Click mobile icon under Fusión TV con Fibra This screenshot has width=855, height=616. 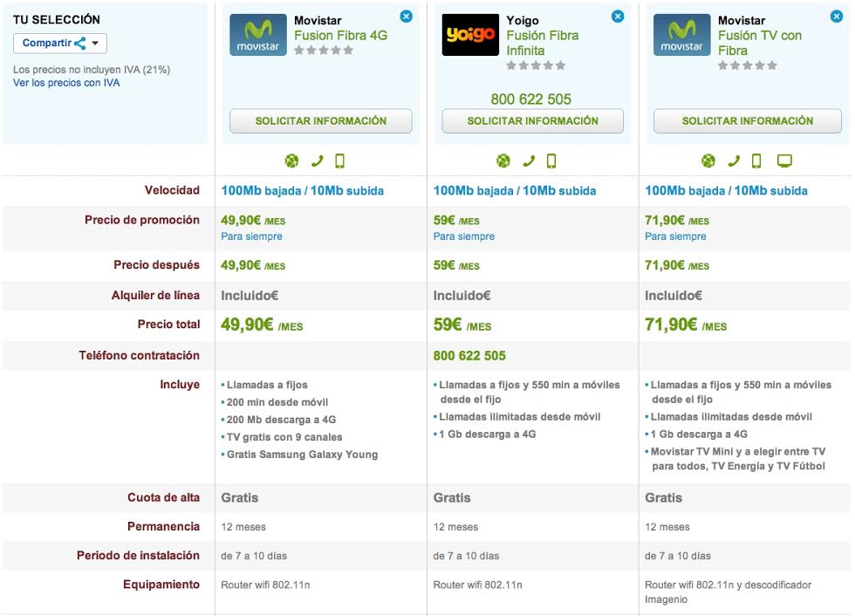coord(756,161)
